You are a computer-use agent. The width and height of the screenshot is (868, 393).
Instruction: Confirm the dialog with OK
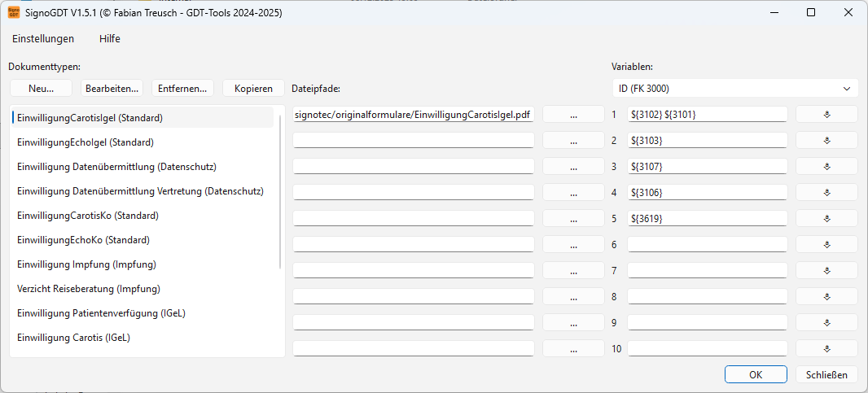(x=756, y=375)
